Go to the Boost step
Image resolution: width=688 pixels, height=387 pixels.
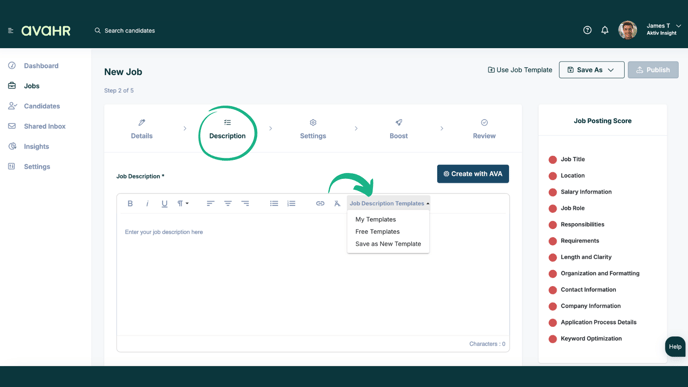(x=398, y=129)
